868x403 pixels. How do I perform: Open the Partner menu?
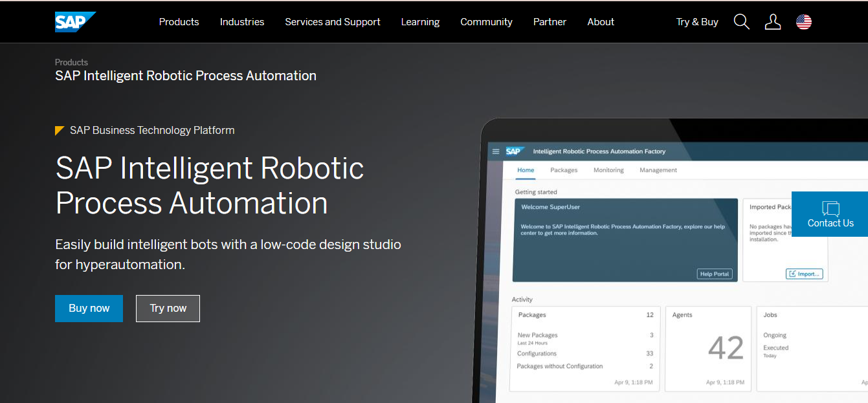pyautogui.click(x=550, y=22)
